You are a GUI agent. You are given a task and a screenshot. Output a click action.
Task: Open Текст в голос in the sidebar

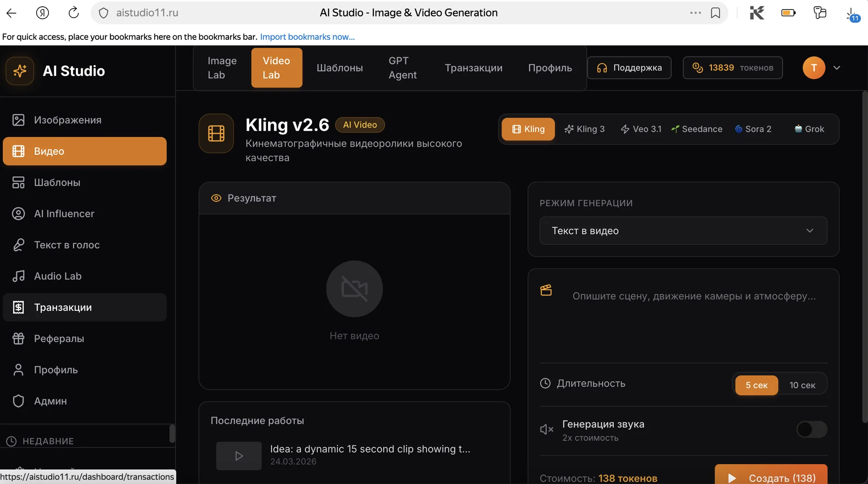pos(85,245)
